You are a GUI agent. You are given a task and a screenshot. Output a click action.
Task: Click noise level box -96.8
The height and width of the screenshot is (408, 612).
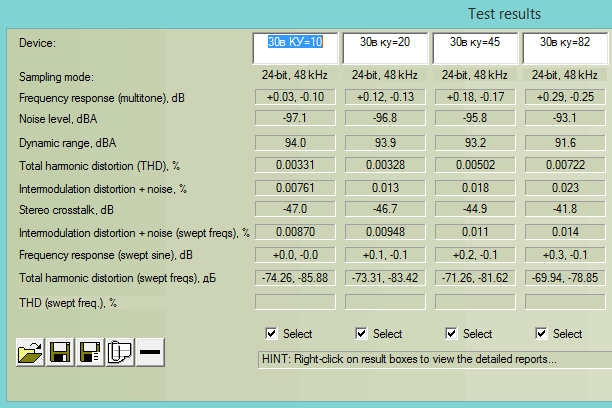(385, 118)
